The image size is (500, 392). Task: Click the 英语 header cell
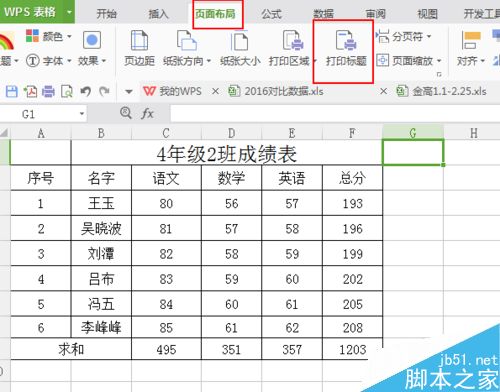pyautogui.click(x=292, y=178)
